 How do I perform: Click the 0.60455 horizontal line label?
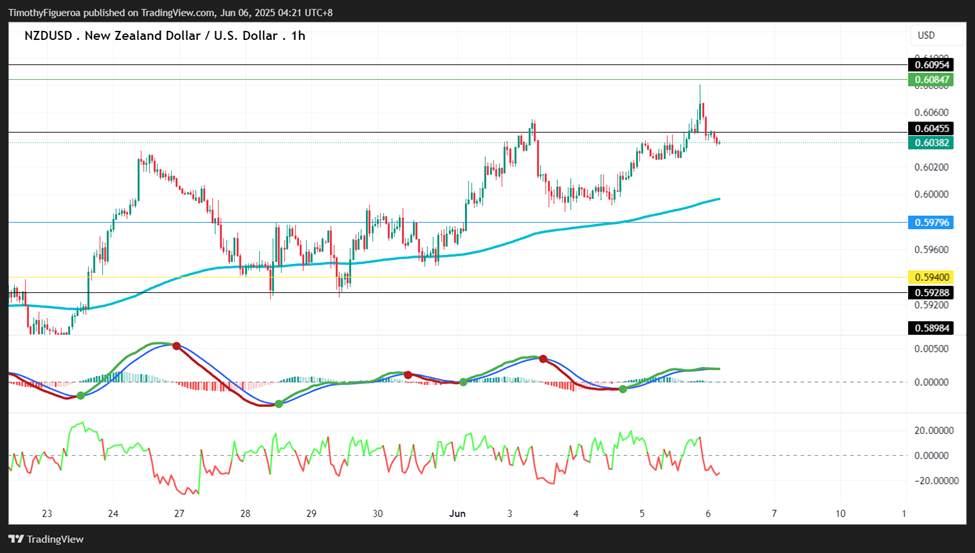[x=930, y=129]
